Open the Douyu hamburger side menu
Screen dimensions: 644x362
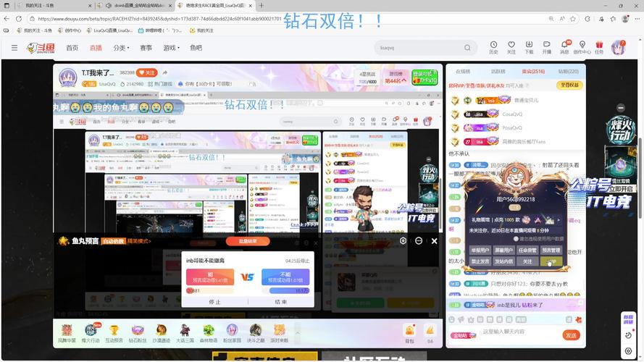tap(14, 48)
